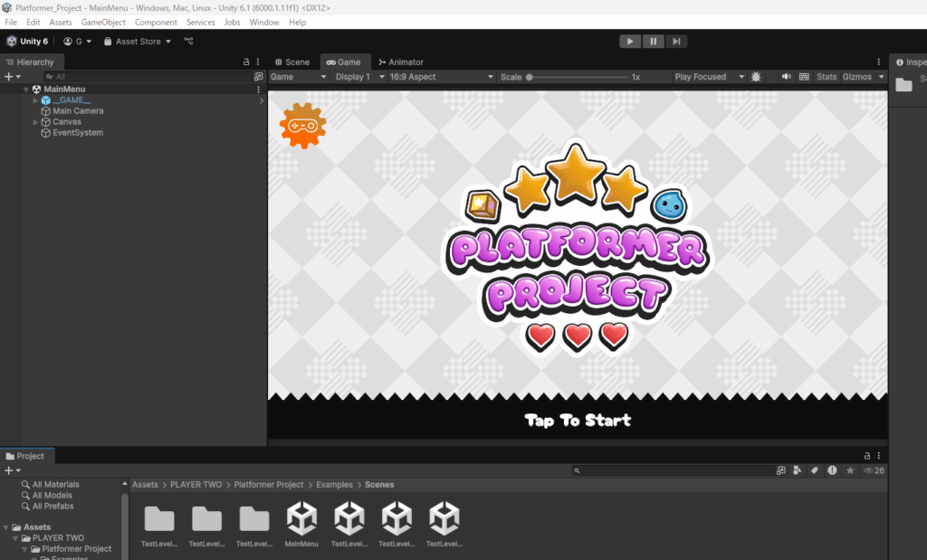Pause the game with the Pause button
The height and width of the screenshot is (560, 927).
[x=654, y=42]
